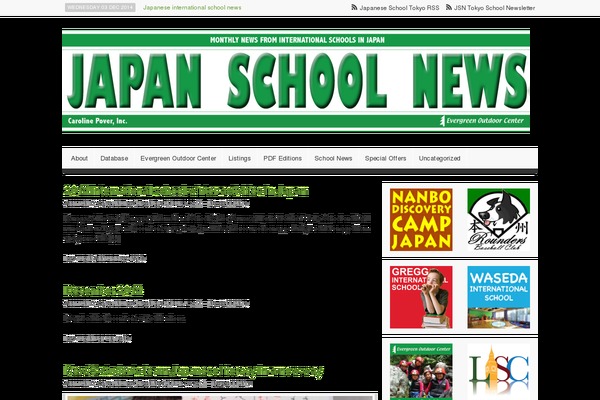Open Special Offers menu item
Screen dimensions: 600x400
click(x=385, y=158)
